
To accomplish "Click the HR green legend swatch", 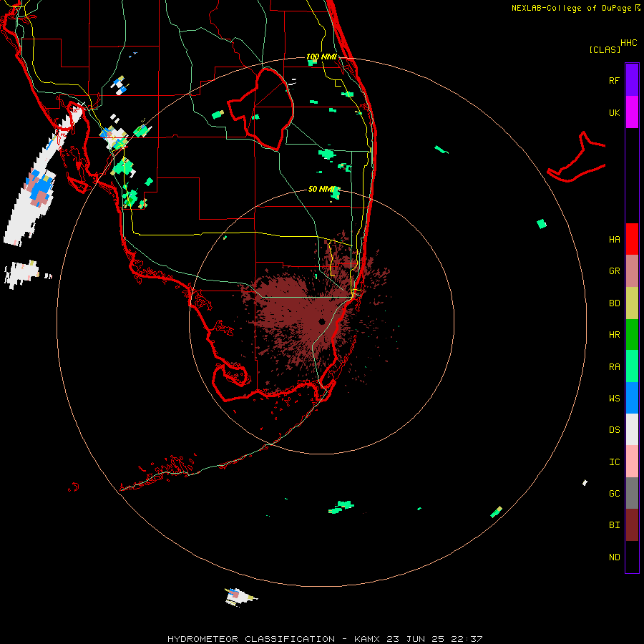I will point(632,335).
